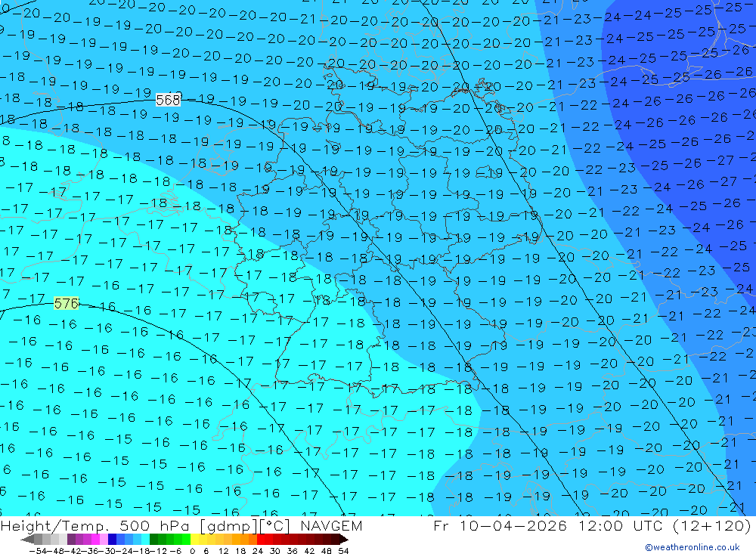Click the 30 legend label
This screenshot has height=554, width=756.
click(x=275, y=551)
